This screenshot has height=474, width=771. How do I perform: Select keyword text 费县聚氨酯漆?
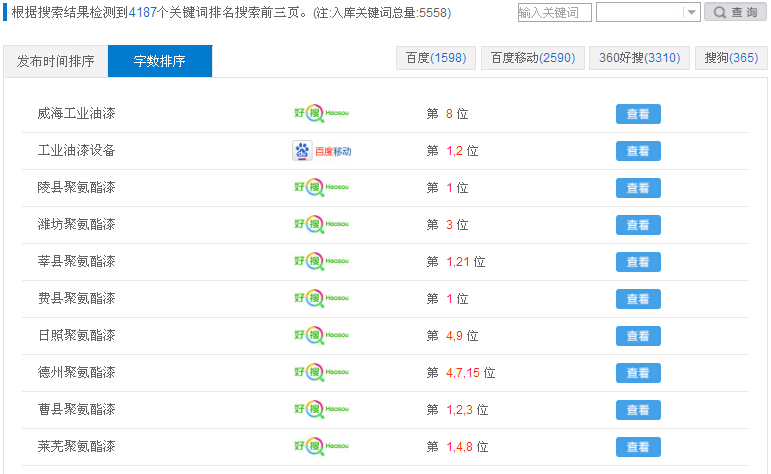(77, 298)
